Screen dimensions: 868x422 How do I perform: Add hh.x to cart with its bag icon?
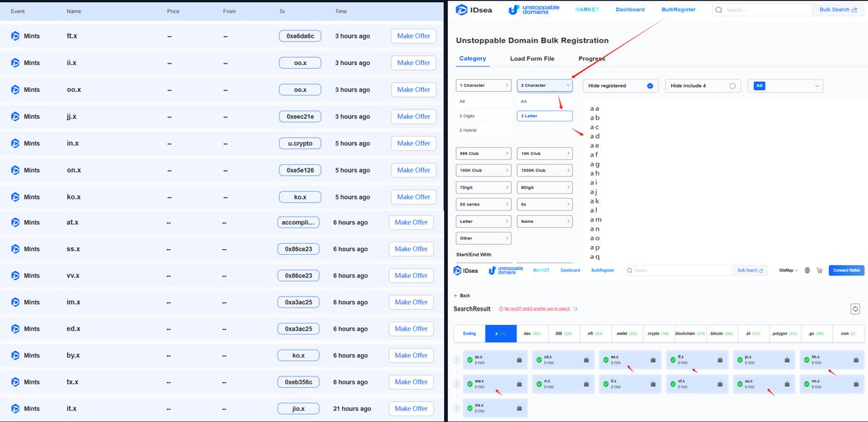(856, 360)
